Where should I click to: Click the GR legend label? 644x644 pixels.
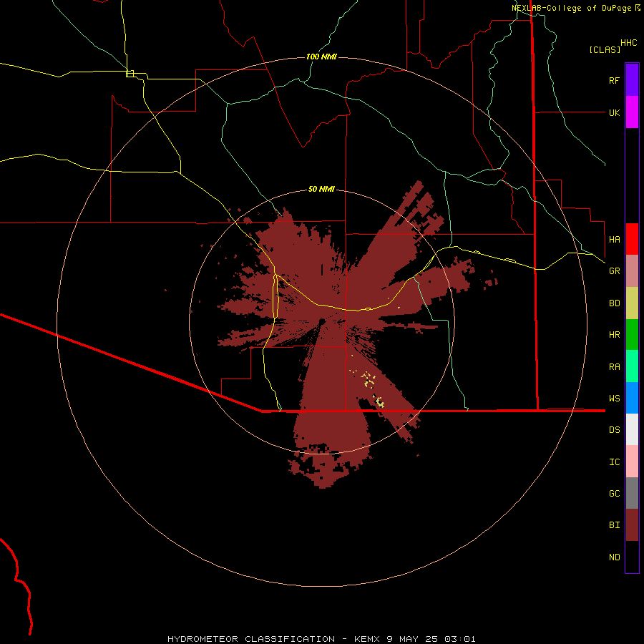click(614, 271)
